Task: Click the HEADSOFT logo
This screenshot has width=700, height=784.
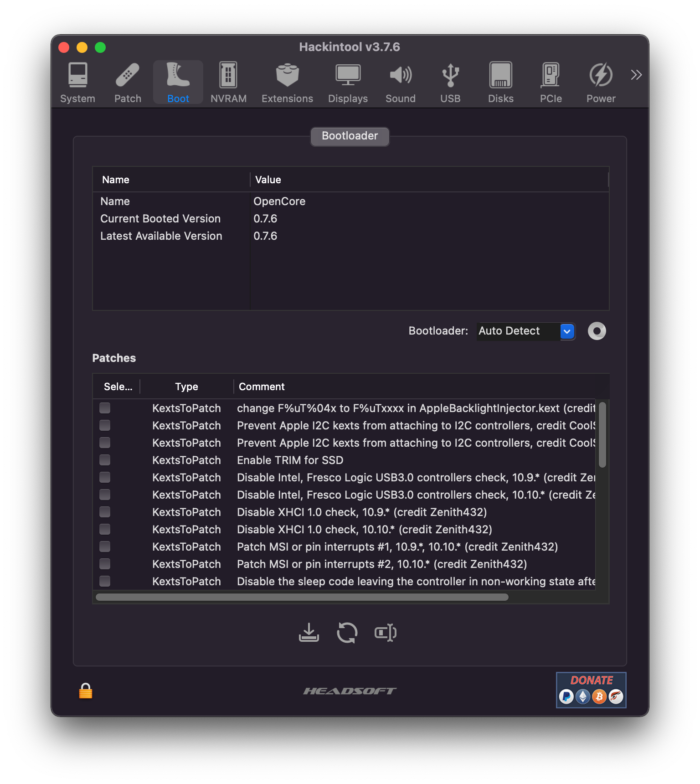Action: click(350, 691)
